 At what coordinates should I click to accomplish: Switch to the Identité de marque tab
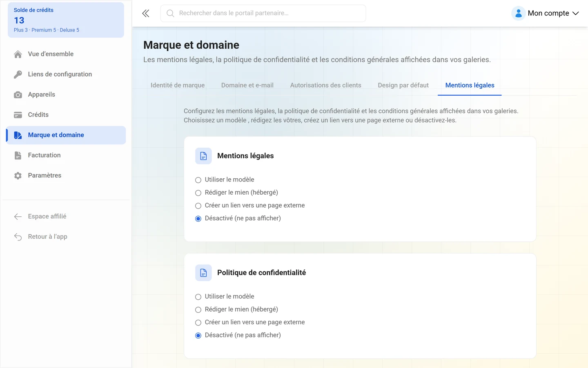pos(178,85)
